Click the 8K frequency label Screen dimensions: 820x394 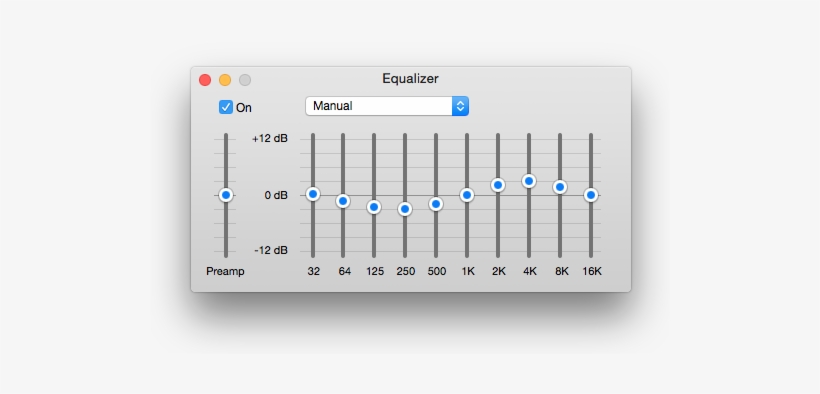(562, 272)
